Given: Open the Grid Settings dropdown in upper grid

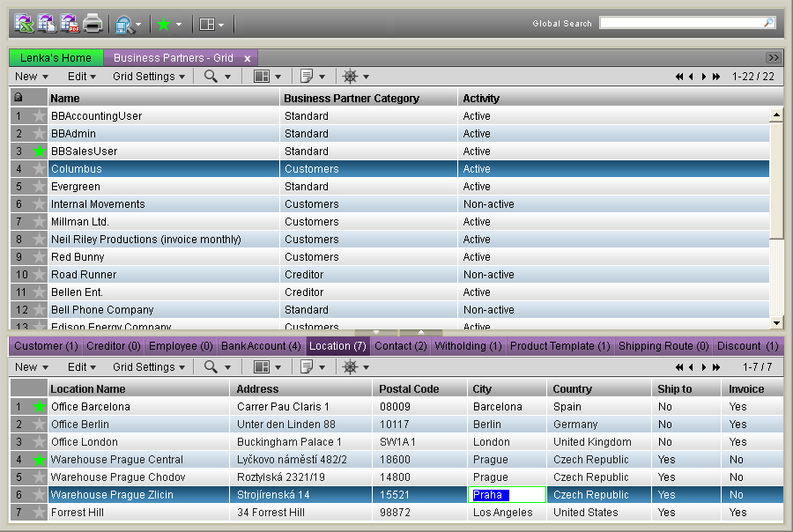Looking at the screenshot, I should (148, 77).
